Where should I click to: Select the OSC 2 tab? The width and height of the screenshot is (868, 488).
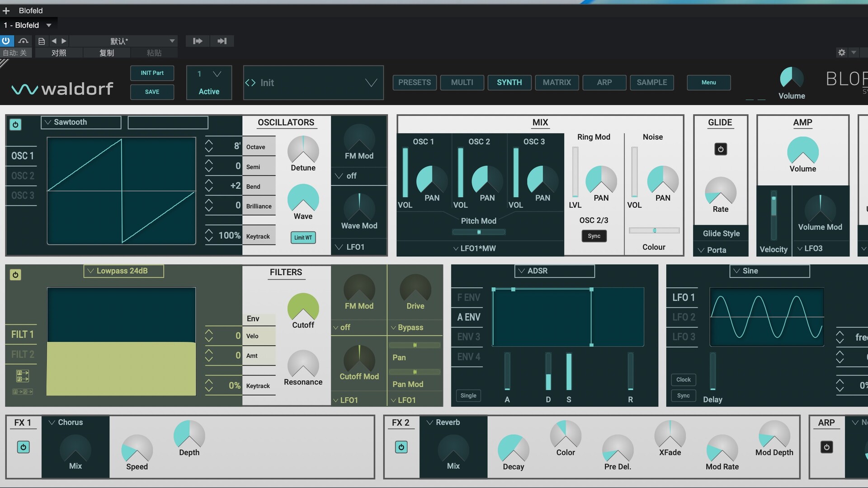[23, 176]
